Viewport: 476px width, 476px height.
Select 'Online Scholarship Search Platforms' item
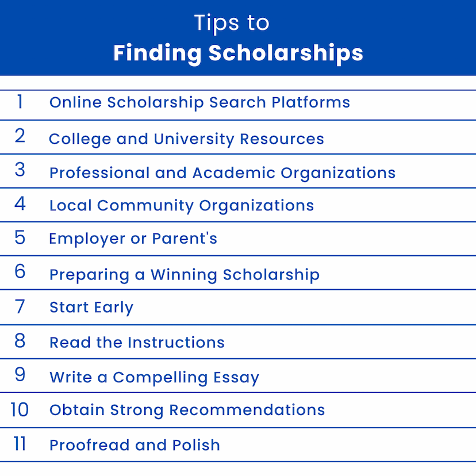click(x=199, y=102)
